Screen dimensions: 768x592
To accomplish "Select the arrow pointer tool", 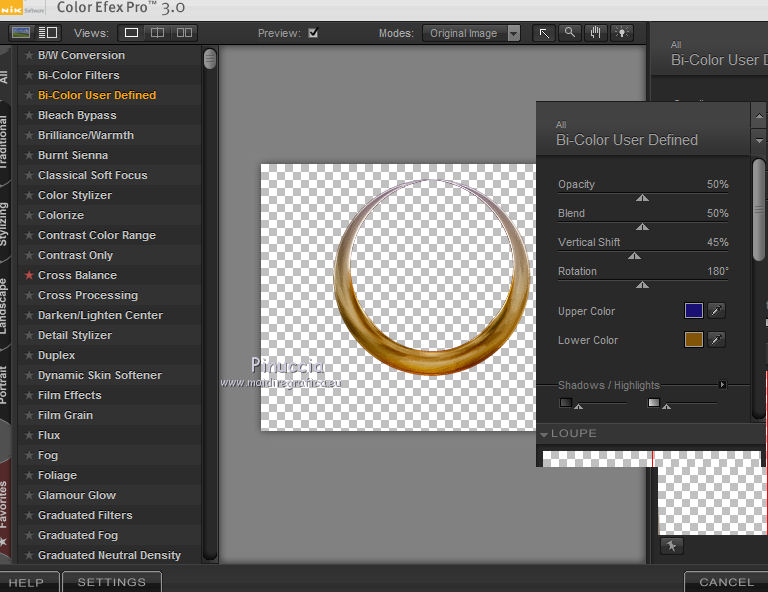I will [x=544, y=33].
